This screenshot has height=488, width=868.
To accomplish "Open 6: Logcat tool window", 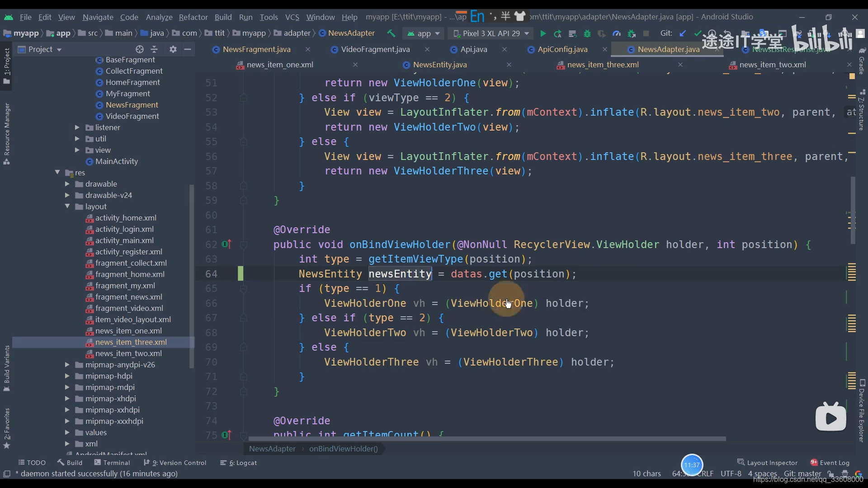I will tap(238, 463).
